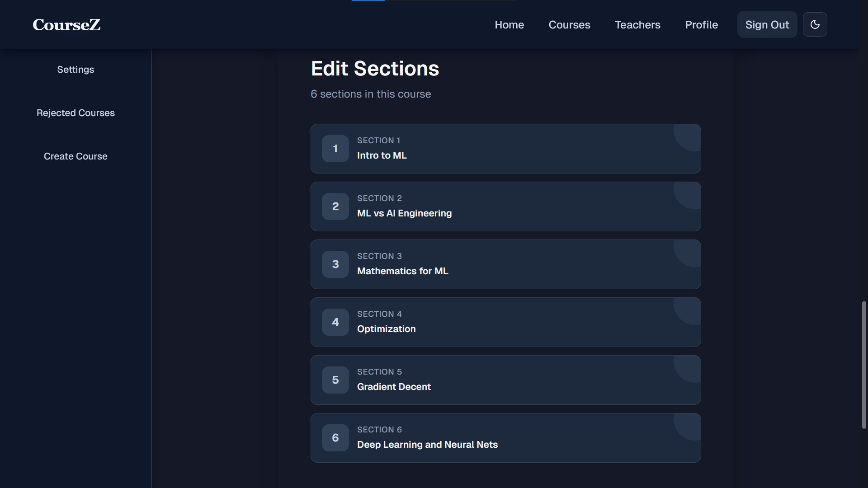
Task: Click the CourseZ logo
Action: click(x=66, y=24)
